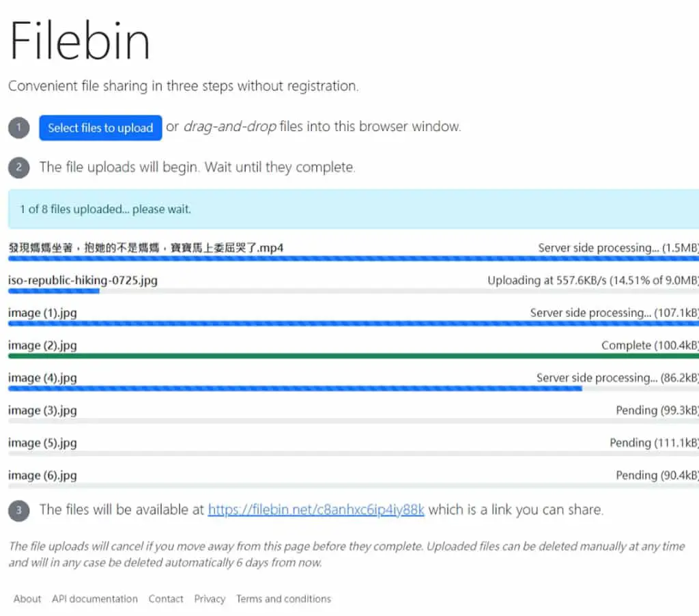Screen dimensions: 699x616
Task: Click the image (6).jpg file name
Action: (42, 475)
